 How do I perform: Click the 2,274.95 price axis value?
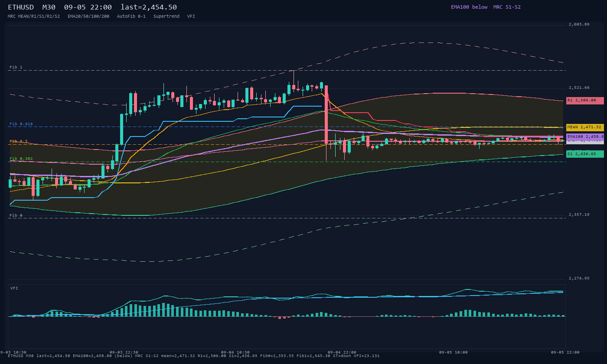click(x=579, y=278)
